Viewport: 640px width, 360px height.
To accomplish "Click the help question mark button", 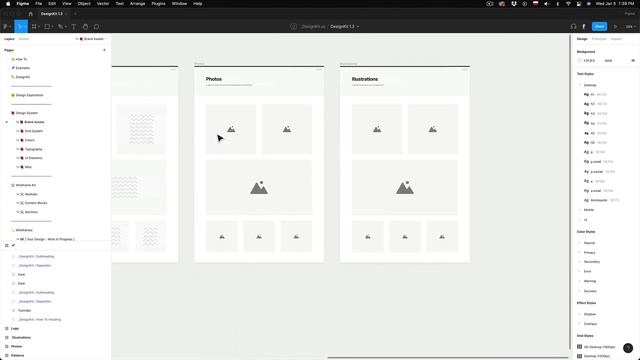I will (x=628, y=348).
